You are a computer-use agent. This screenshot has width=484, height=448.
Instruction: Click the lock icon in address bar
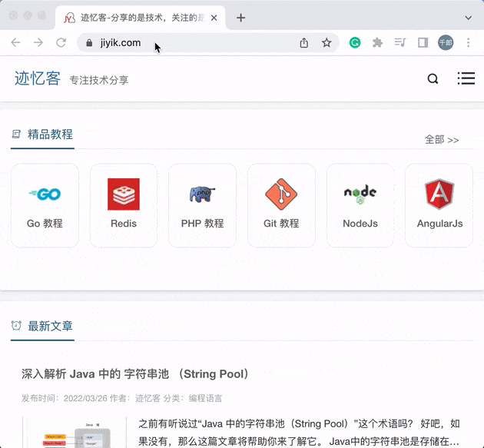pos(89,42)
